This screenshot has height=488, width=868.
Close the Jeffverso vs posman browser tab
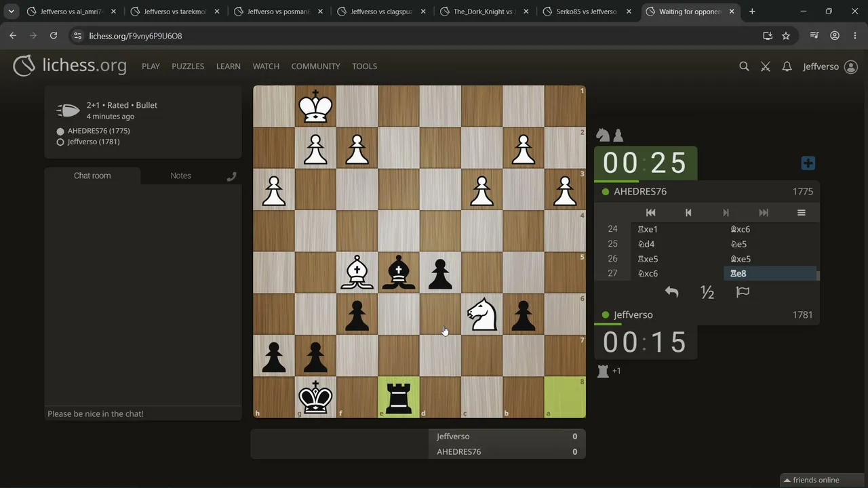tap(320, 12)
